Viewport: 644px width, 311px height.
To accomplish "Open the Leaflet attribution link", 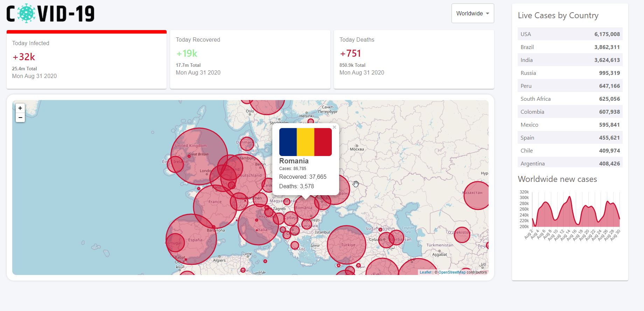I will 425,272.
